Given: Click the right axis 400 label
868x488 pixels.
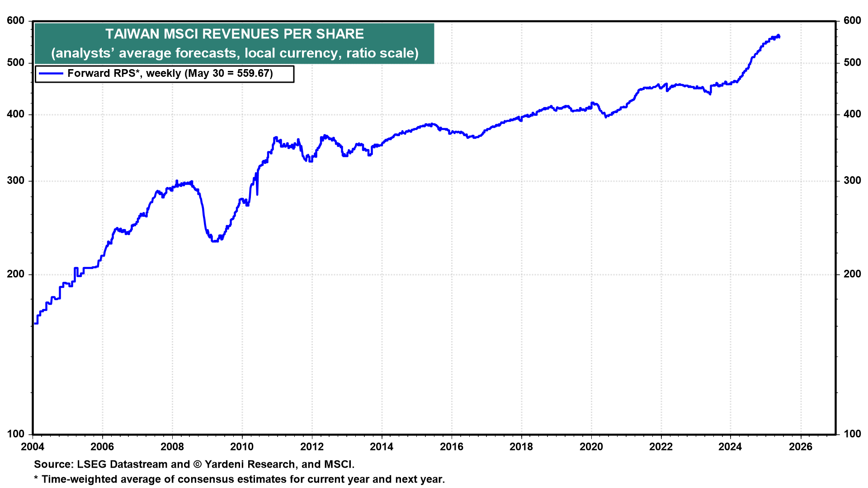Looking at the screenshot, I should coord(852,114).
